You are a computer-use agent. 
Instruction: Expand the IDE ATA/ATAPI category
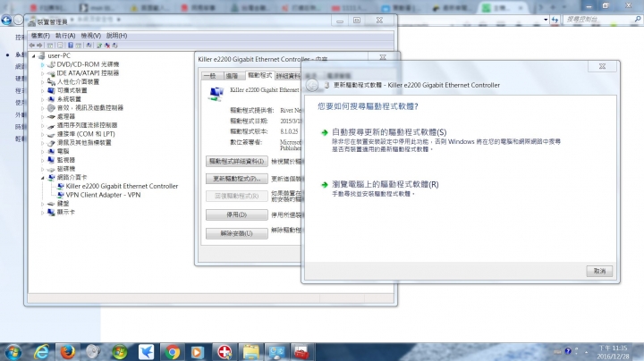(x=42, y=73)
